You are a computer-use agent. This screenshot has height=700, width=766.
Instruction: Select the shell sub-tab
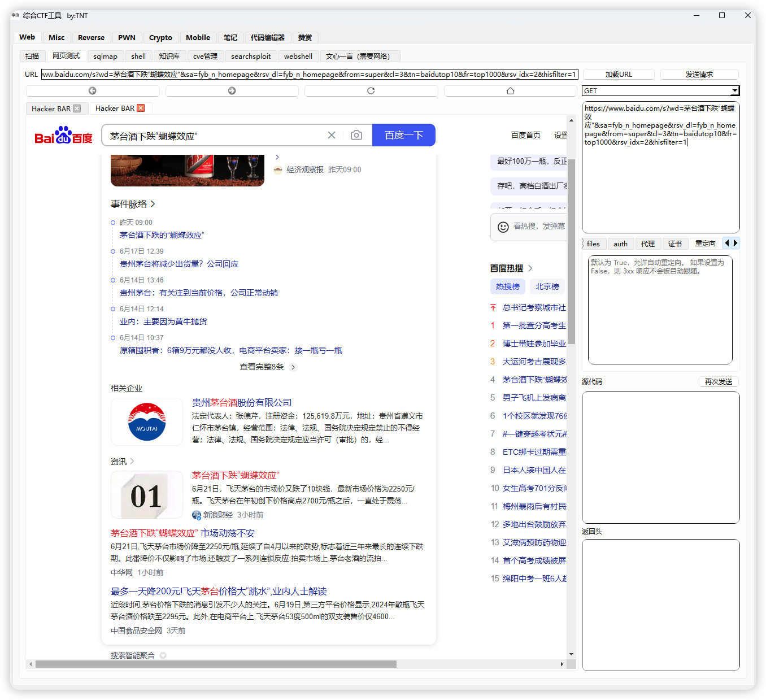(138, 56)
